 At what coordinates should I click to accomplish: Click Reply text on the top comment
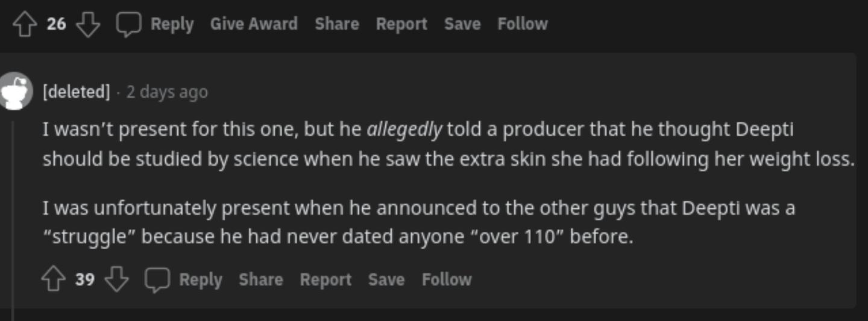tap(172, 24)
